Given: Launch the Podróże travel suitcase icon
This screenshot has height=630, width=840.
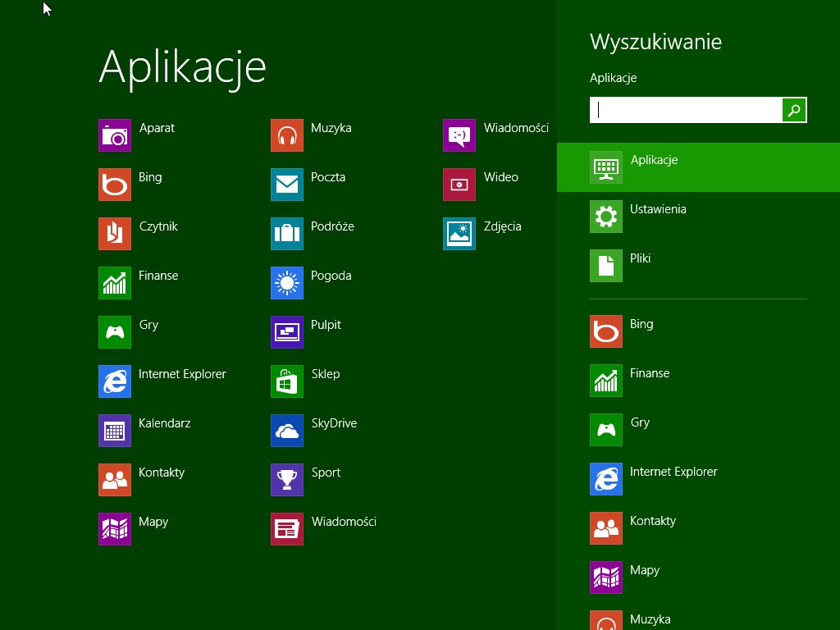Looking at the screenshot, I should (287, 234).
